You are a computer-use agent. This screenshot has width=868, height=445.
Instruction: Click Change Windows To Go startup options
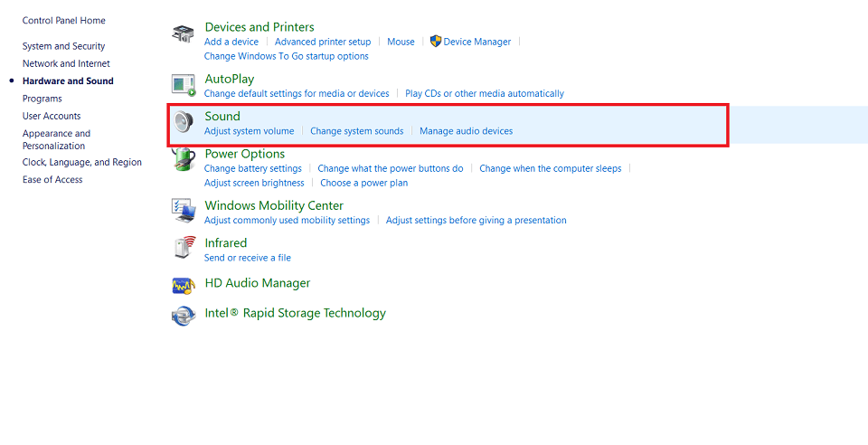pyautogui.click(x=287, y=56)
